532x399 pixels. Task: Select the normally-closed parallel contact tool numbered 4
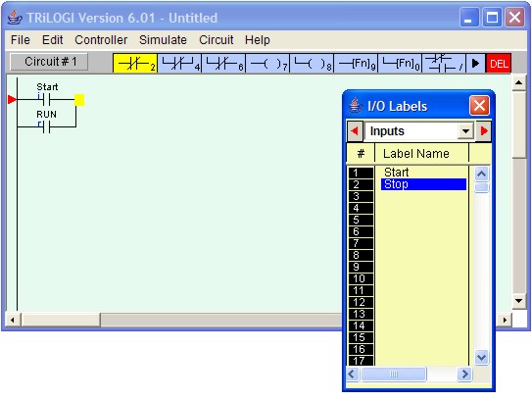click(x=179, y=63)
